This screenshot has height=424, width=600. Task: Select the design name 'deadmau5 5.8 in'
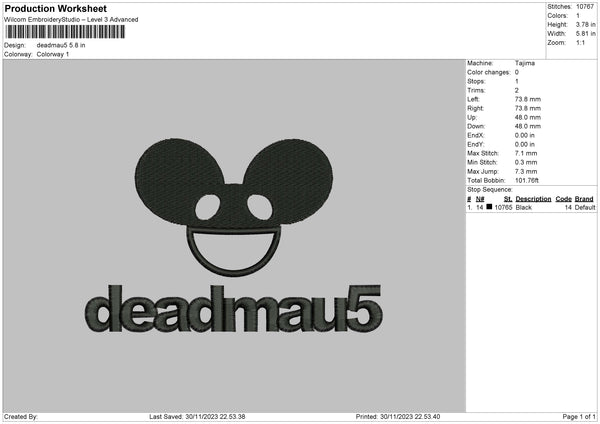(x=61, y=45)
